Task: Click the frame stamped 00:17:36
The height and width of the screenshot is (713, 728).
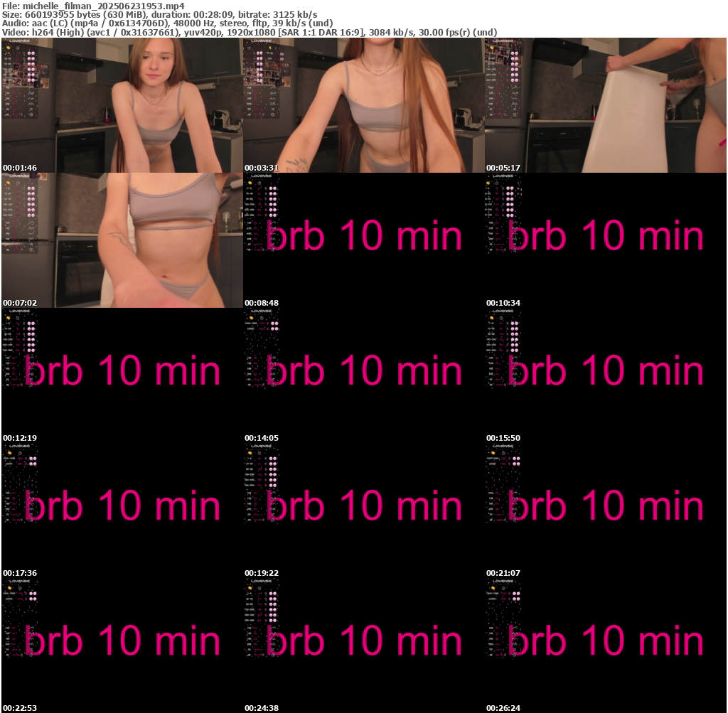Action: 122,510
